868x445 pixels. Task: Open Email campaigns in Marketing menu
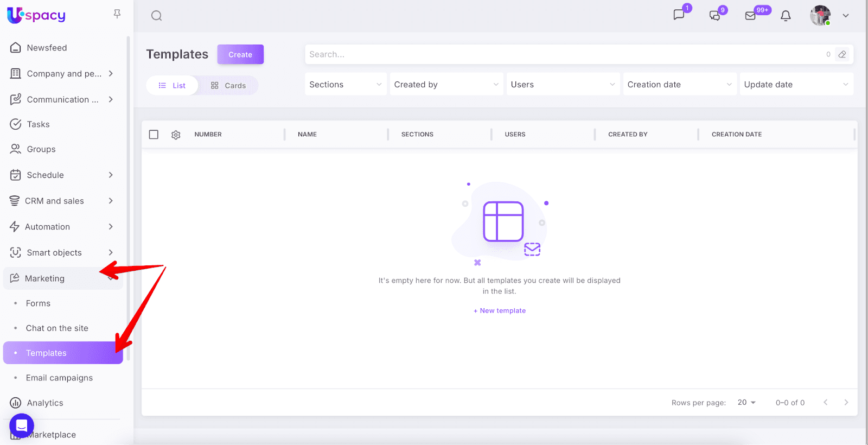(x=59, y=378)
